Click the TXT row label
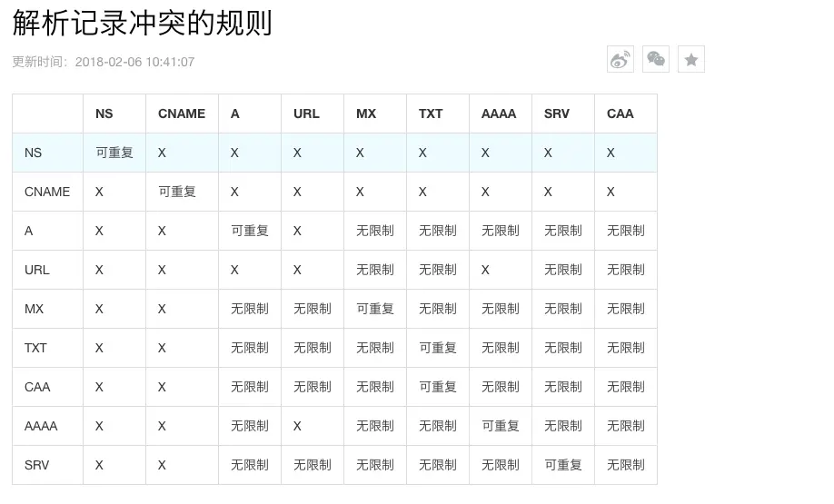Image resolution: width=834 pixels, height=504 pixels. [x=35, y=348]
